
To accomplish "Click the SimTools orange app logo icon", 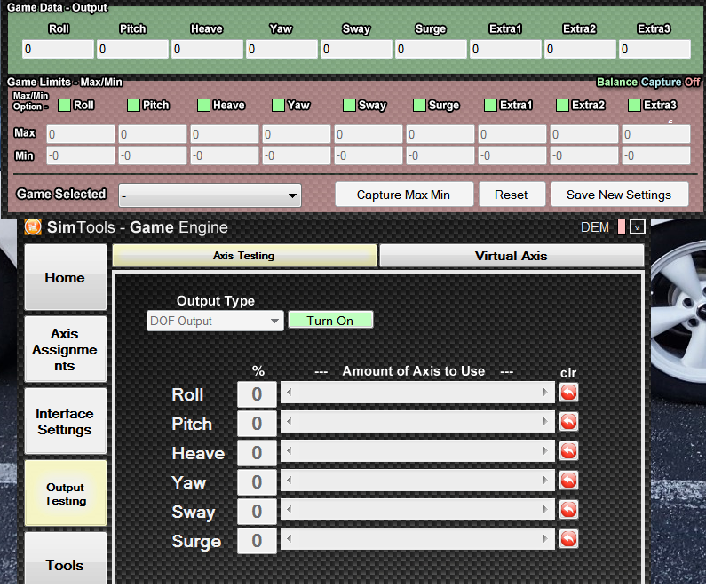I will tap(33, 226).
